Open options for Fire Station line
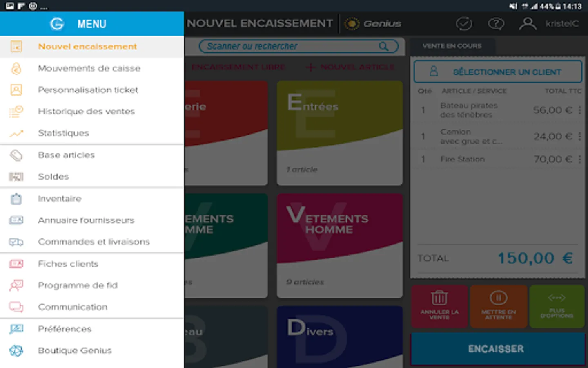 coord(579,159)
